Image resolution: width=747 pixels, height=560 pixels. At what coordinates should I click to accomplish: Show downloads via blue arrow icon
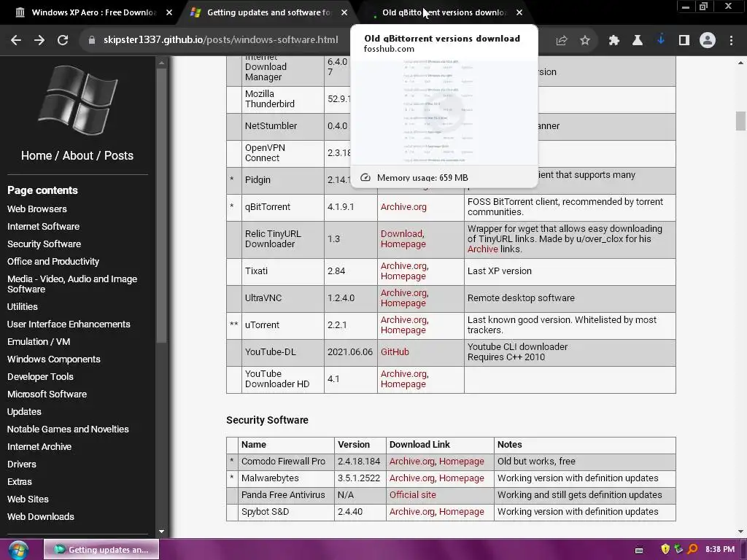[x=661, y=41]
